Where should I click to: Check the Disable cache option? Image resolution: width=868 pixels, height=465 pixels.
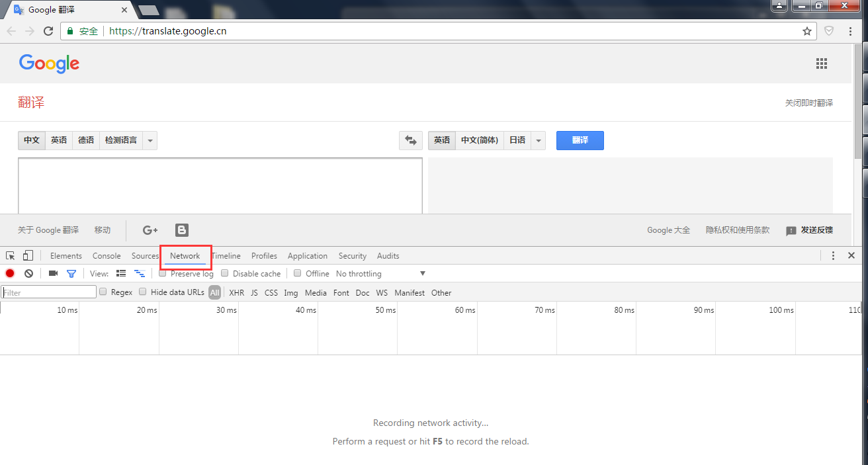(225, 273)
